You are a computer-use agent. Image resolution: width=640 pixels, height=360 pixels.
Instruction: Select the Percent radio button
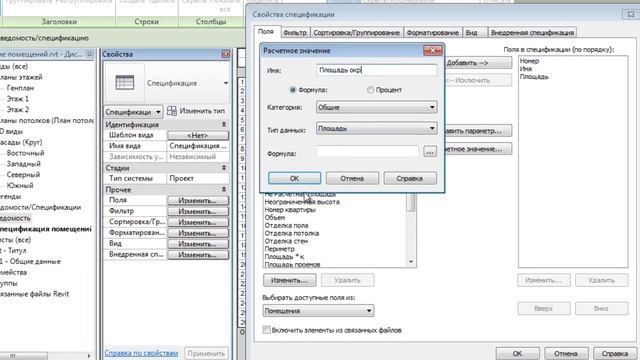[370, 90]
